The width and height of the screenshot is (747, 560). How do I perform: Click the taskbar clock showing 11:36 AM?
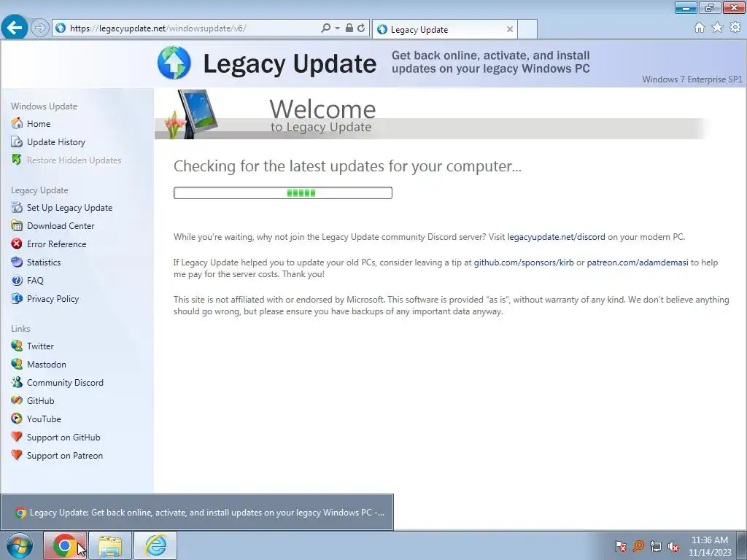[x=709, y=546]
